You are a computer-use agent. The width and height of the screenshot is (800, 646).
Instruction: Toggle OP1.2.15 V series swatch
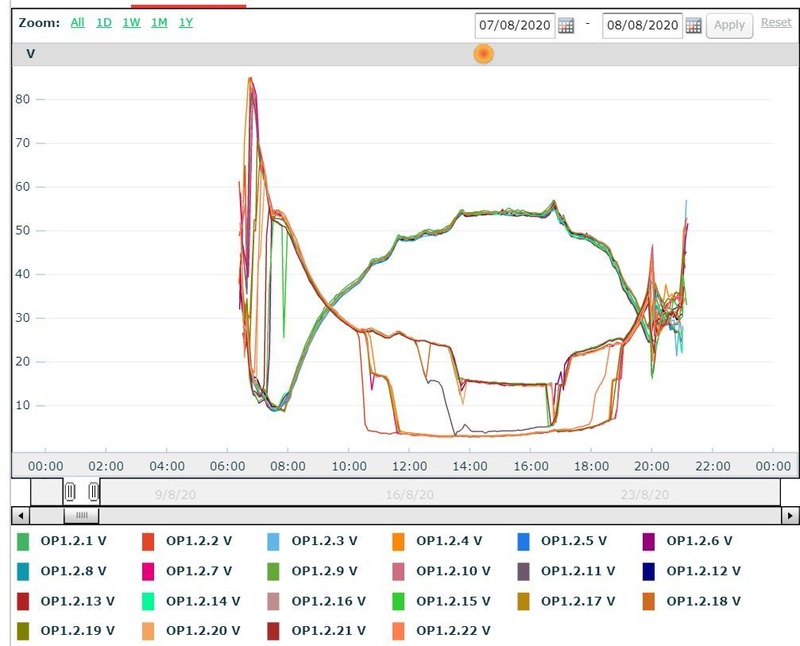coord(398,602)
